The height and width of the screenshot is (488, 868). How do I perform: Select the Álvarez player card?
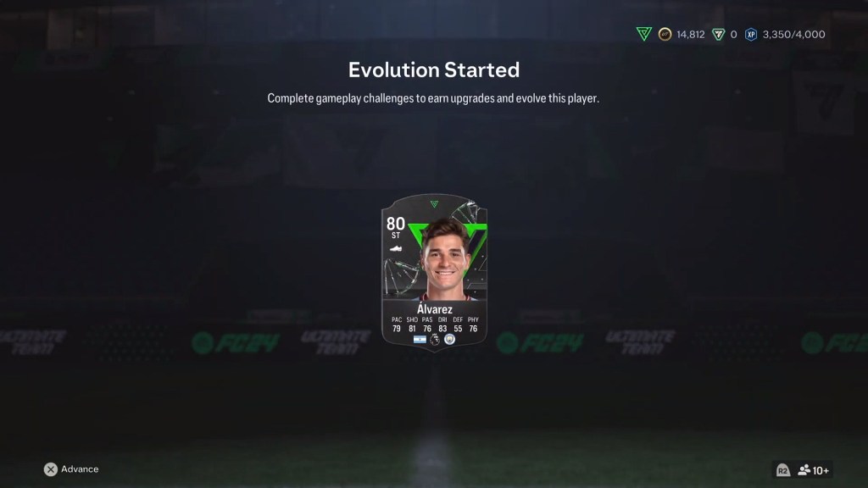point(434,272)
